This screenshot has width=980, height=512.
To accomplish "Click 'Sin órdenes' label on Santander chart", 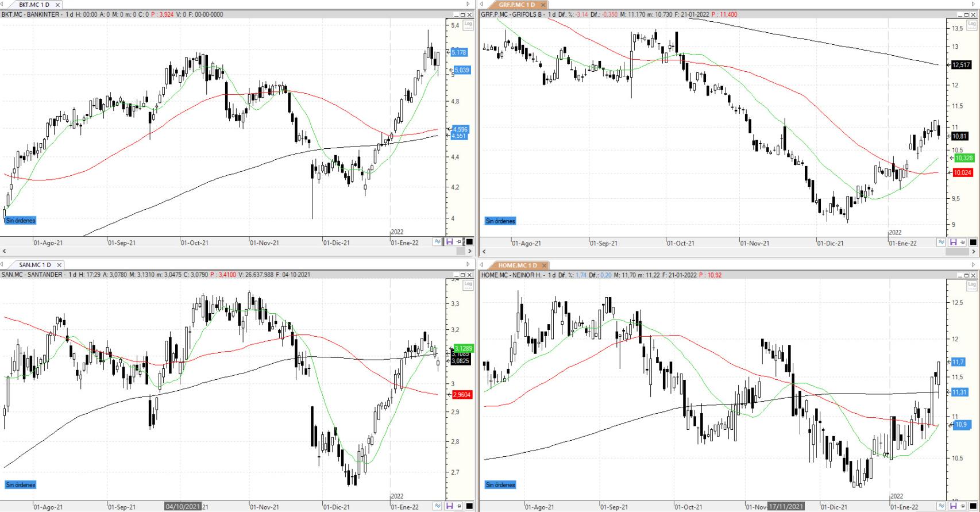I will pos(21,484).
